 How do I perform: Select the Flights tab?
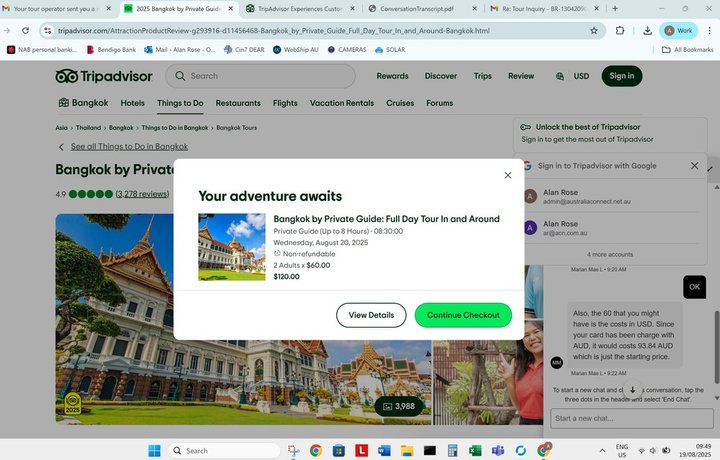[285, 103]
